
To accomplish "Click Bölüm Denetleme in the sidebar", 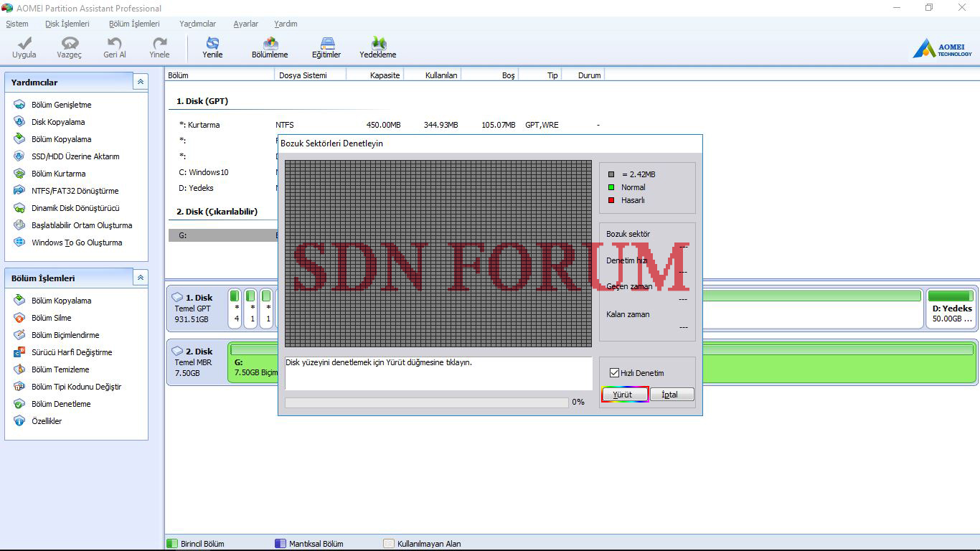I will pyautogui.click(x=61, y=404).
